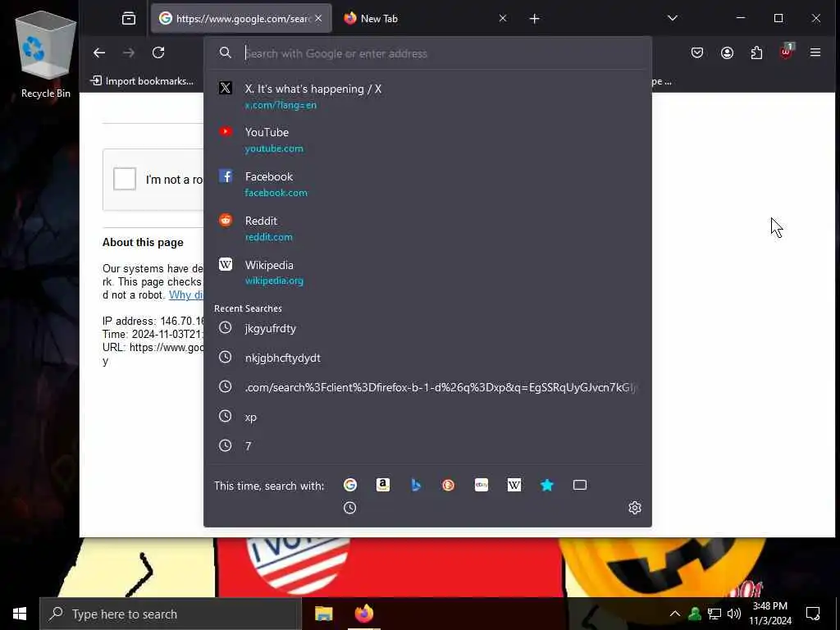Viewport: 840px width, 630px height.
Task: Open Firefox View in the tab bar
Action: [129, 19]
